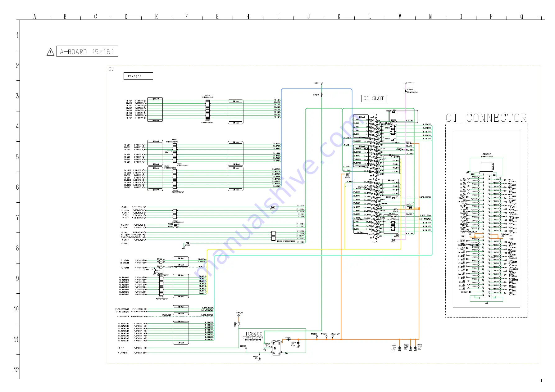Click column header letter A
Image resolution: width=555 pixels, height=392 pixels.
[x=34, y=16]
